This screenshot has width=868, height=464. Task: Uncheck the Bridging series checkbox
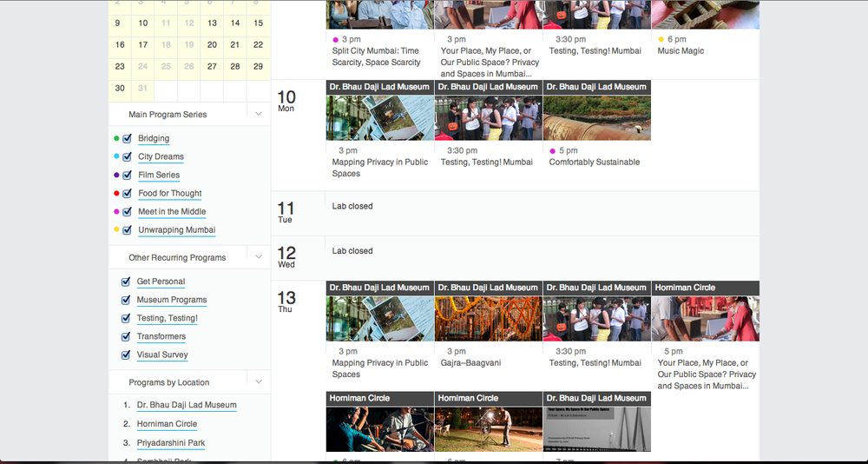coord(127,138)
